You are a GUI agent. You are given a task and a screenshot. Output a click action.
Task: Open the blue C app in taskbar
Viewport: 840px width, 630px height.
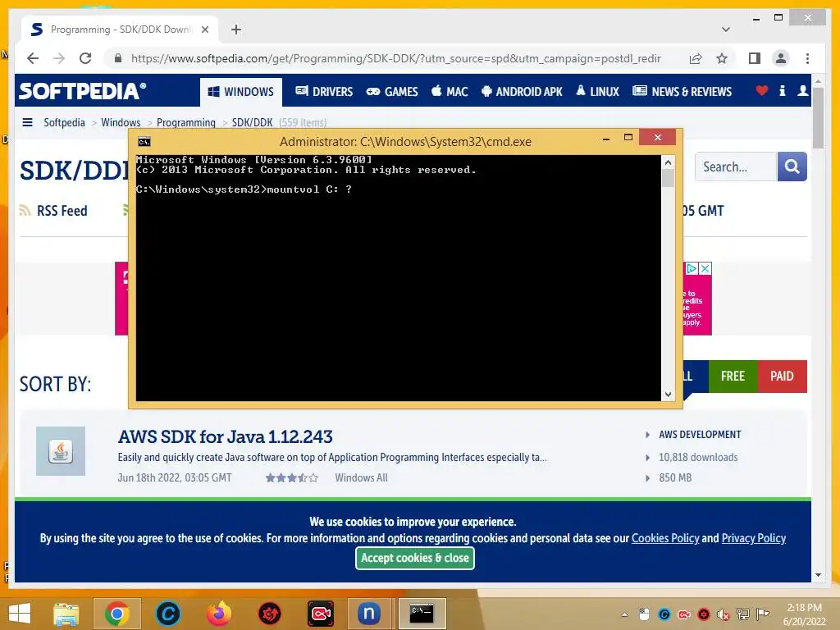167,614
